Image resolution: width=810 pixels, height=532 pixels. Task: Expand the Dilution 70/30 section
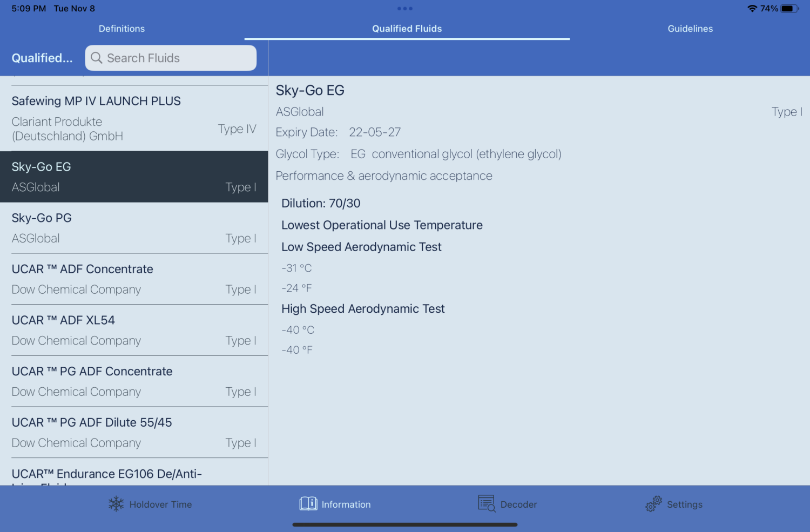click(x=321, y=203)
